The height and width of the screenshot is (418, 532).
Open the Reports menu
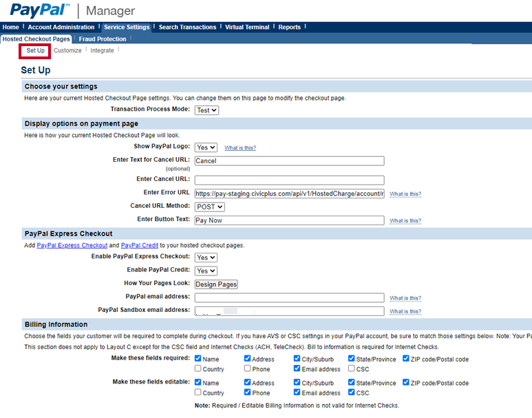click(290, 27)
